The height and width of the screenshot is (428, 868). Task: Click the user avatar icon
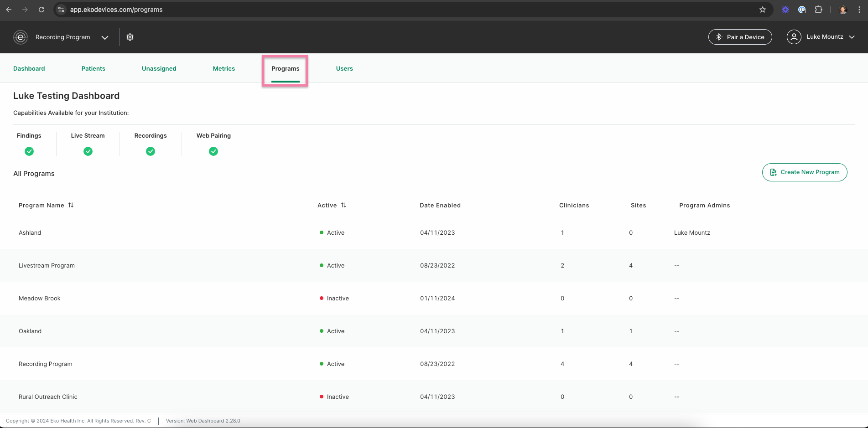[794, 37]
